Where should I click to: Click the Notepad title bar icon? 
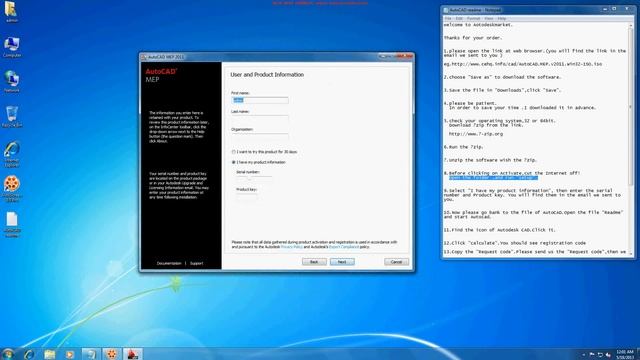446,10
